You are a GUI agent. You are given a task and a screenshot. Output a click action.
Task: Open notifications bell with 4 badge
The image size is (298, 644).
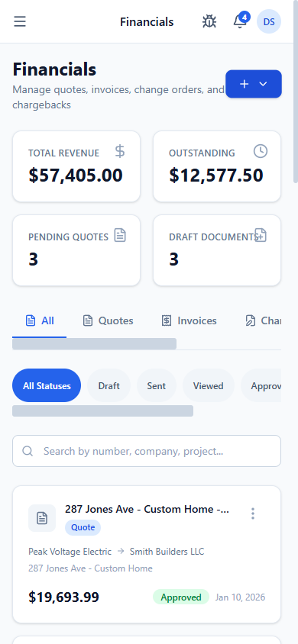pyautogui.click(x=240, y=21)
